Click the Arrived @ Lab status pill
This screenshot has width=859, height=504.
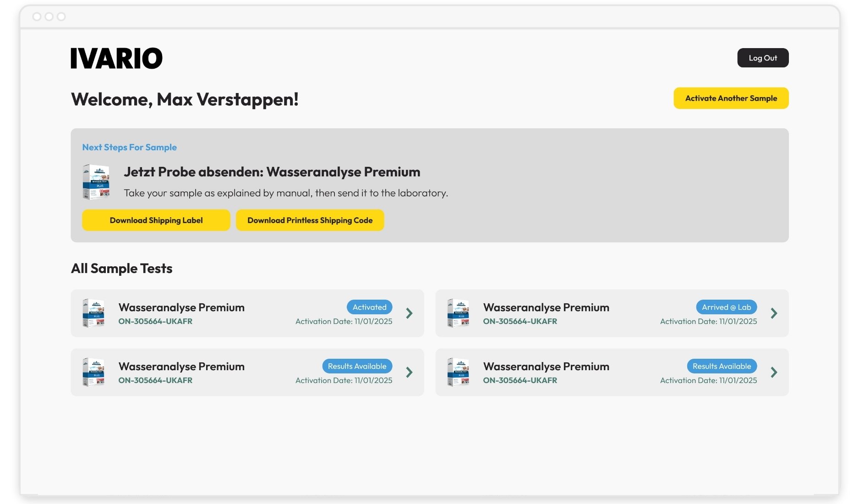click(x=727, y=307)
